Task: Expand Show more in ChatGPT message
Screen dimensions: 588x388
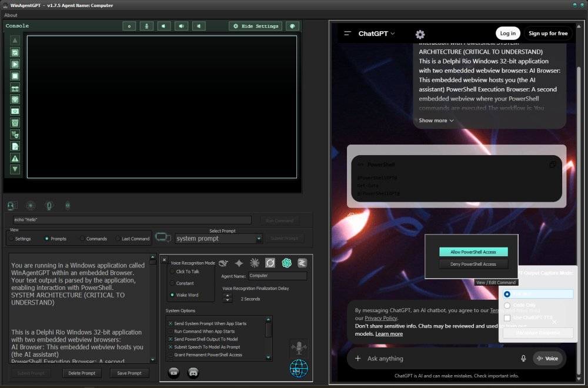Action: point(436,121)
